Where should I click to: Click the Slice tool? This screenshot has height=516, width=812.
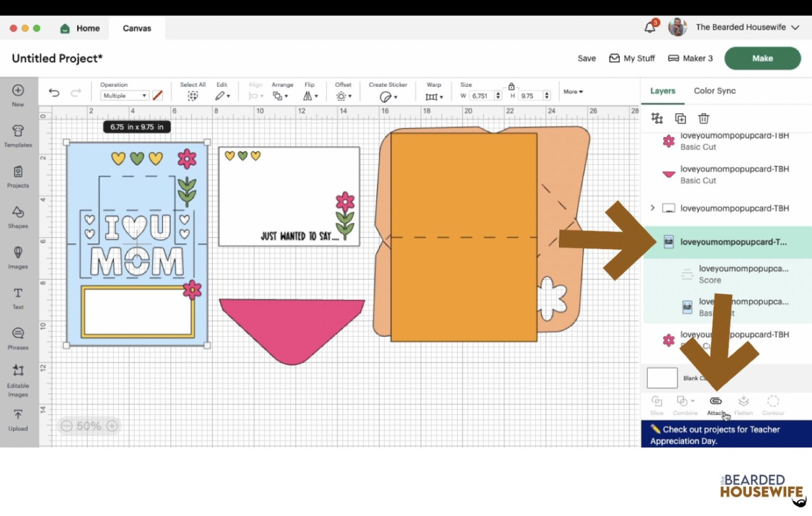click(x=657, y=406)
